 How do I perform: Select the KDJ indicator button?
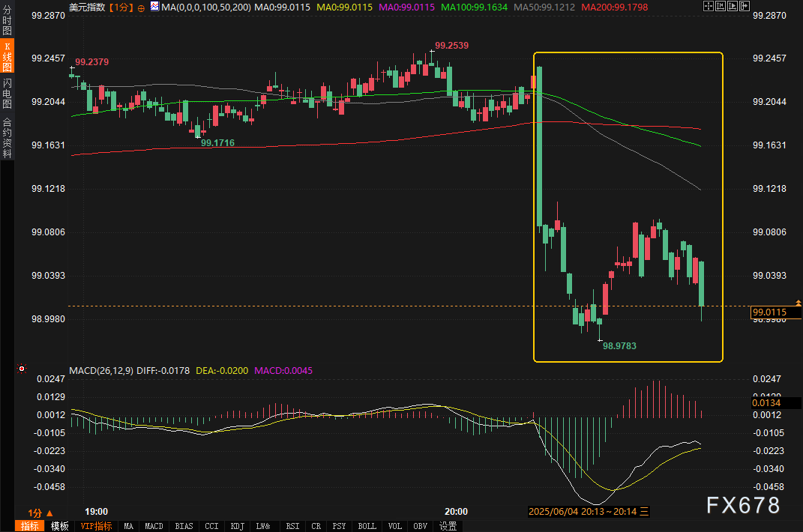(x=237, y=526)
